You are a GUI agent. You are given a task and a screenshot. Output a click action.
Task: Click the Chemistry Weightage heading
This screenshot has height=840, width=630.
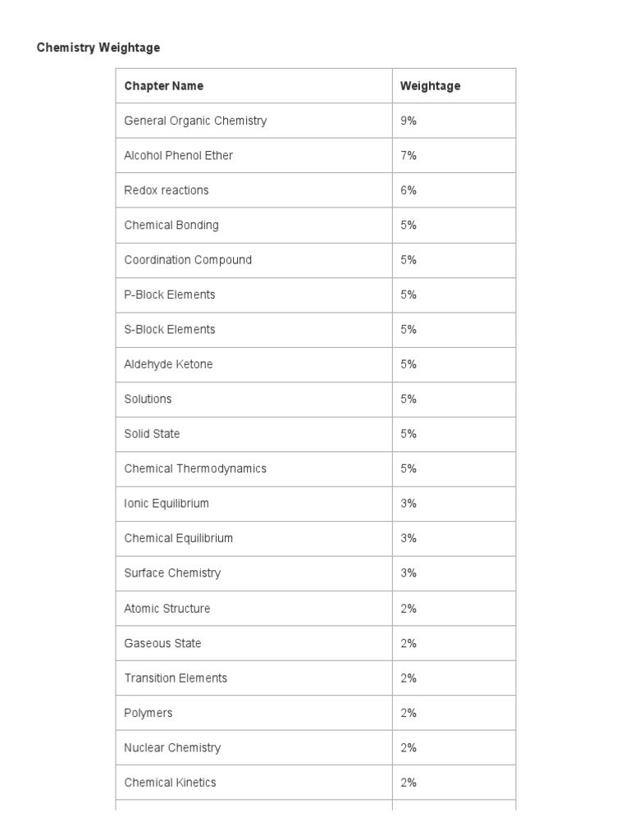tap(98, 48)
